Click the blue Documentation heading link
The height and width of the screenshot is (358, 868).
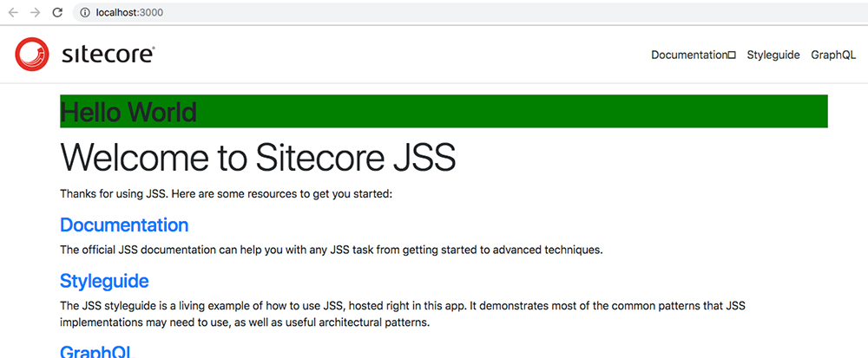coord(124,225)
